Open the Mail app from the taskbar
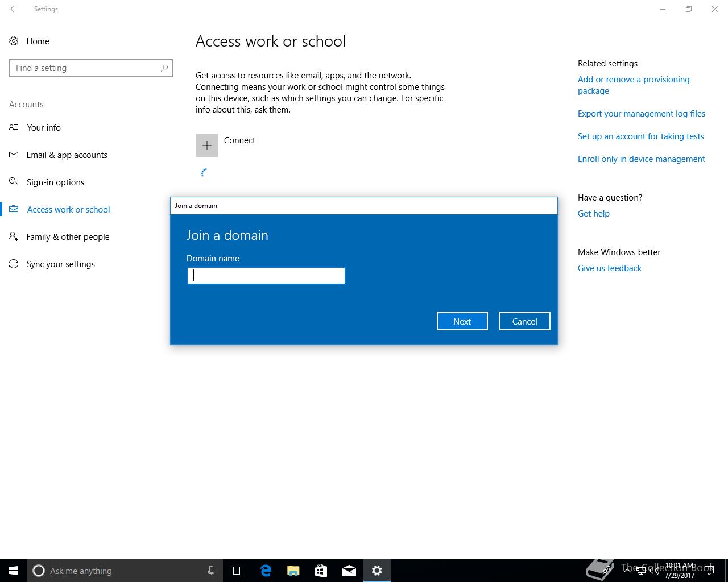The width and height of the screenshot is (728, 582). tap(349, 571)
